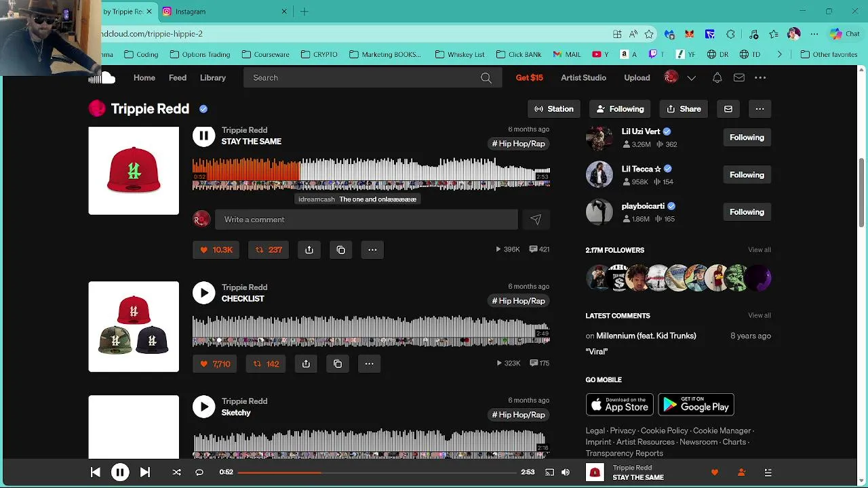The image size is (868, 488).
Task: Click the SoundCloud logo
Action: coord(102,78)
